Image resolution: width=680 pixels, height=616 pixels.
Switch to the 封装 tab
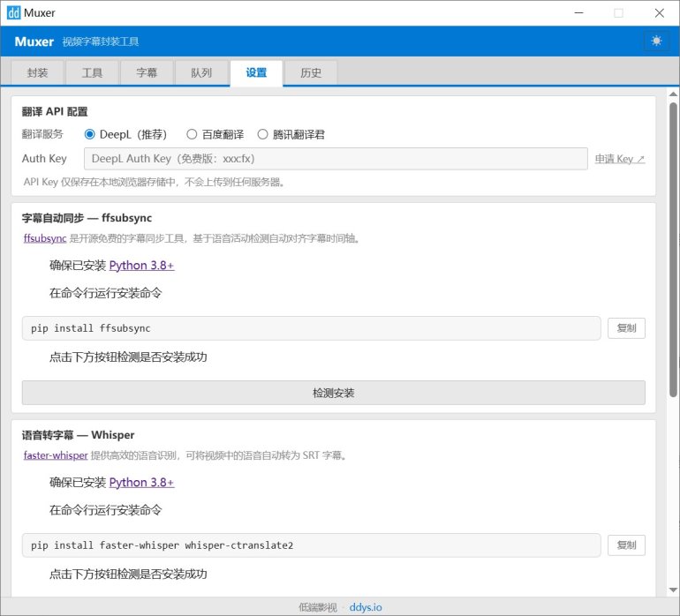pyautogui.click(x=37, y=73)
